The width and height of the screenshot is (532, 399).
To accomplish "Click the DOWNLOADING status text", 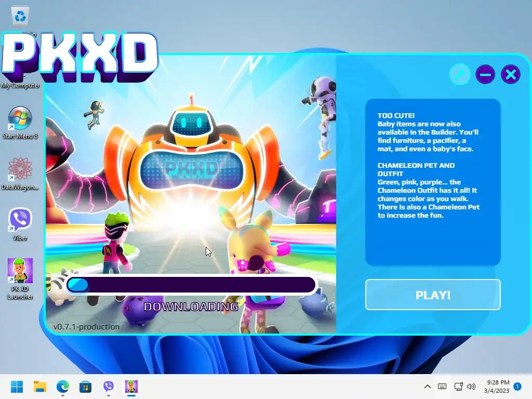I will (x=191, y=307).
